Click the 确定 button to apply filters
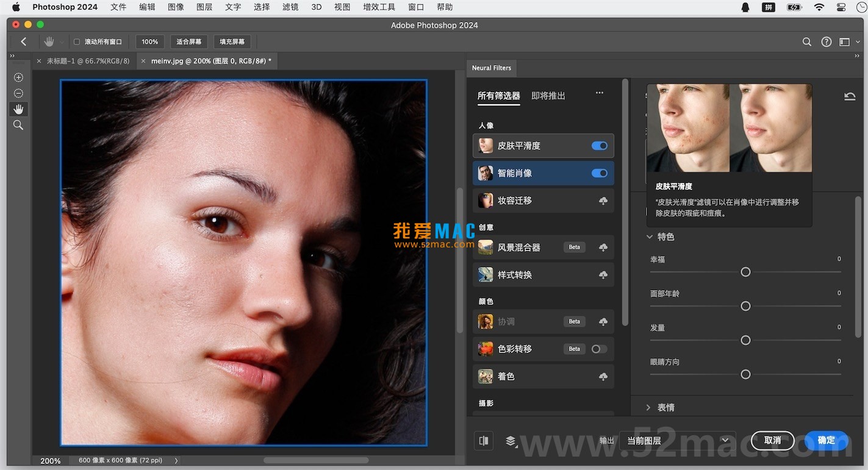868x470 pixels. (x=827, y=440)
